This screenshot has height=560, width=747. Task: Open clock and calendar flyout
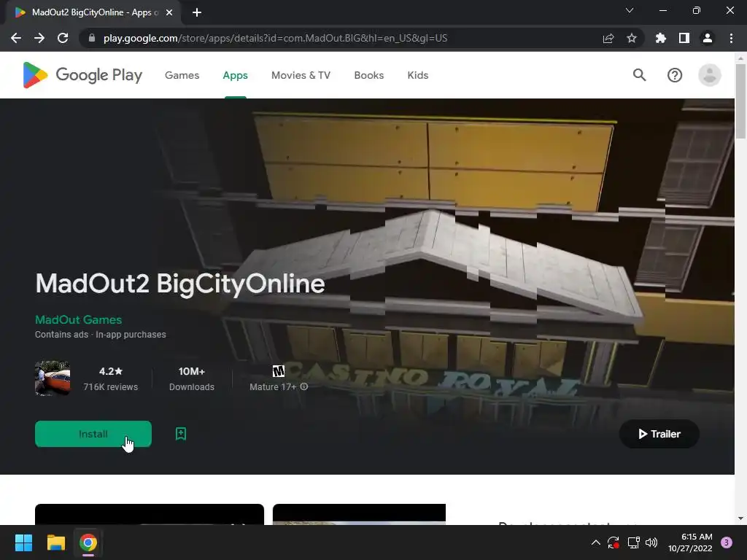pos(690,542)
